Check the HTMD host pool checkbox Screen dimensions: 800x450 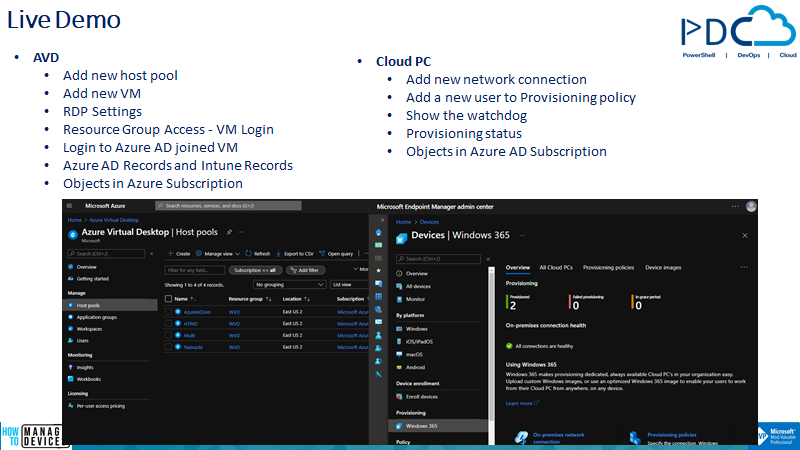click(x=168, y=323)
